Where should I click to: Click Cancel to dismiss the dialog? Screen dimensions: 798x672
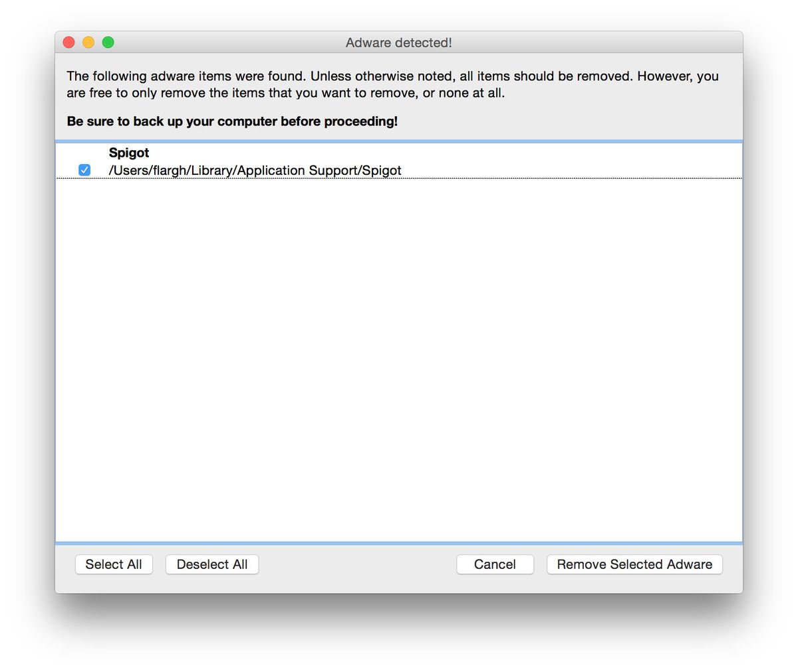point(495,564)
